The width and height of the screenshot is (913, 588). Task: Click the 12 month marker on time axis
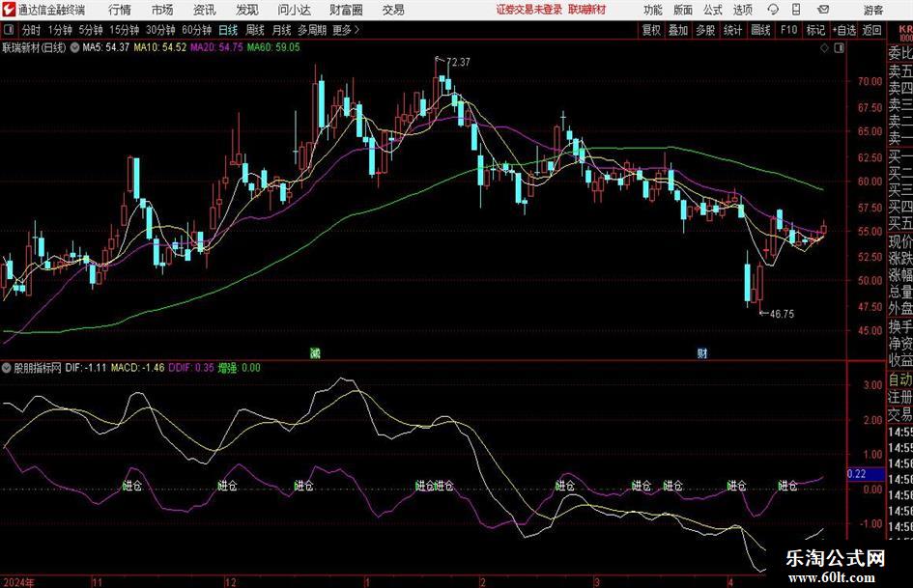point(231,582)
